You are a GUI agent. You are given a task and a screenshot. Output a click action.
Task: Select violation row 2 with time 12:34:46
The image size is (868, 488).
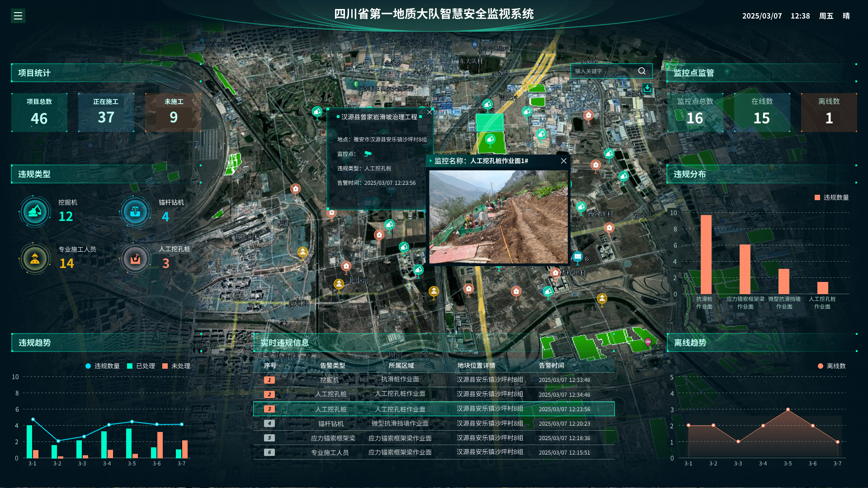pyautogui.click(x=434, y=394)
